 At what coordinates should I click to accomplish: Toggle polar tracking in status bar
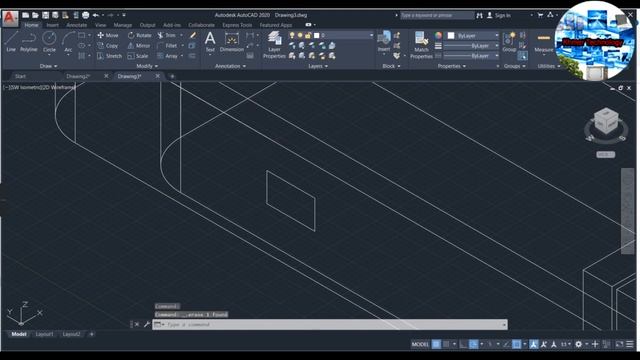tap(473, 344)
